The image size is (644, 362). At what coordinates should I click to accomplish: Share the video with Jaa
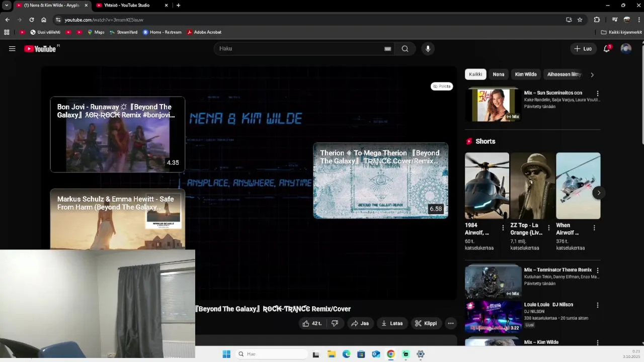[360, 323]
